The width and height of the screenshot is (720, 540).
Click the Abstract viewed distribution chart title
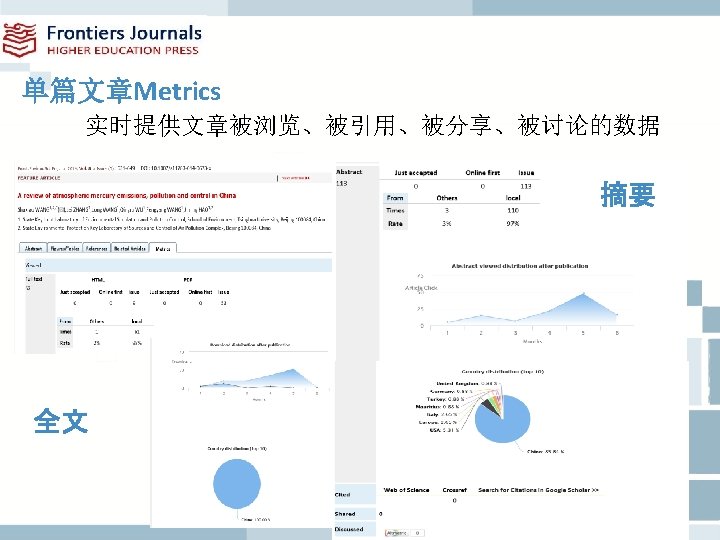coord(520,266)
